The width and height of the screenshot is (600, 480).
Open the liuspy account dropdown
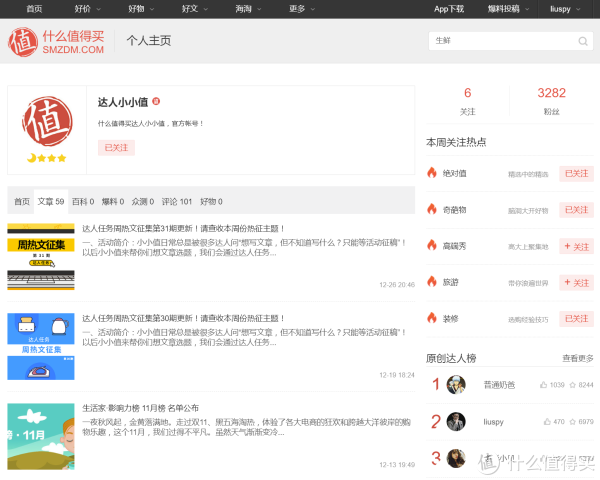click(x=565, y=9)
